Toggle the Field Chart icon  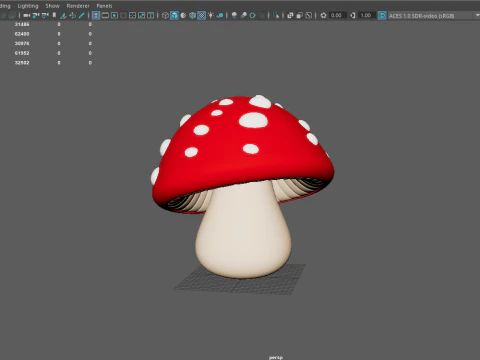point(132,15)
